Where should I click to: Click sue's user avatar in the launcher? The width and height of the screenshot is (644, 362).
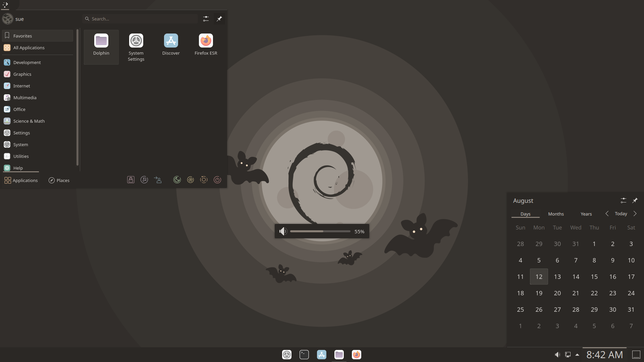tap(7, 19)
